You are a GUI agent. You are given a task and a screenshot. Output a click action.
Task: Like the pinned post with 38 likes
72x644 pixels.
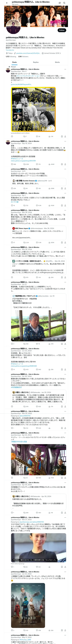(x=38, y=137)
